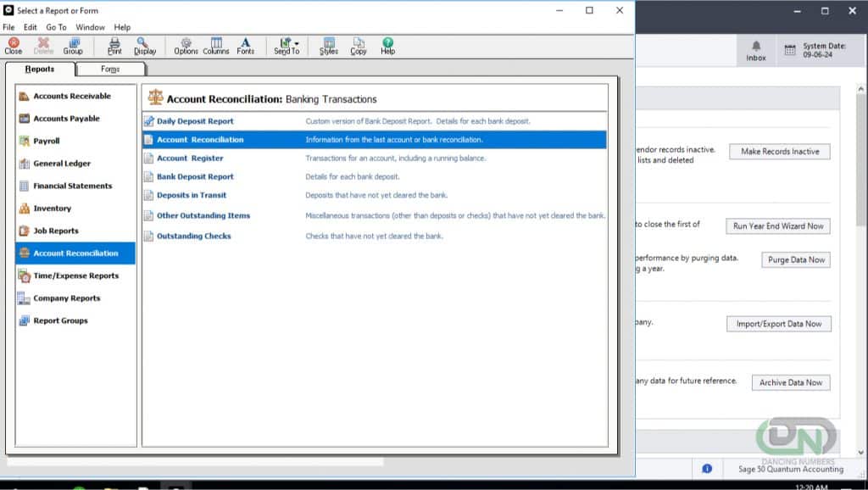Viewport: 868px width, 490px height.
Task: Click the green Help toolbar icon
Action: [x=387, y=46]
